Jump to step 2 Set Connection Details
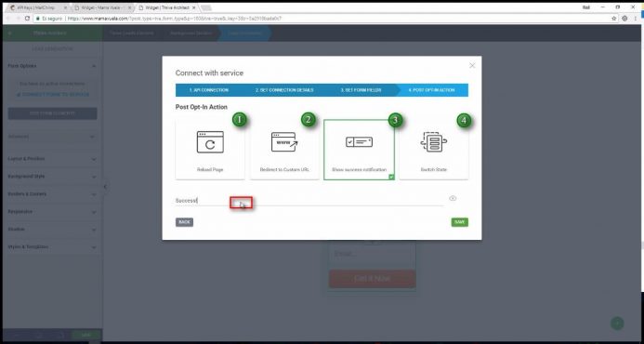Image resolution: width=644 pixels, height=344 pixels. pos(284,90)
